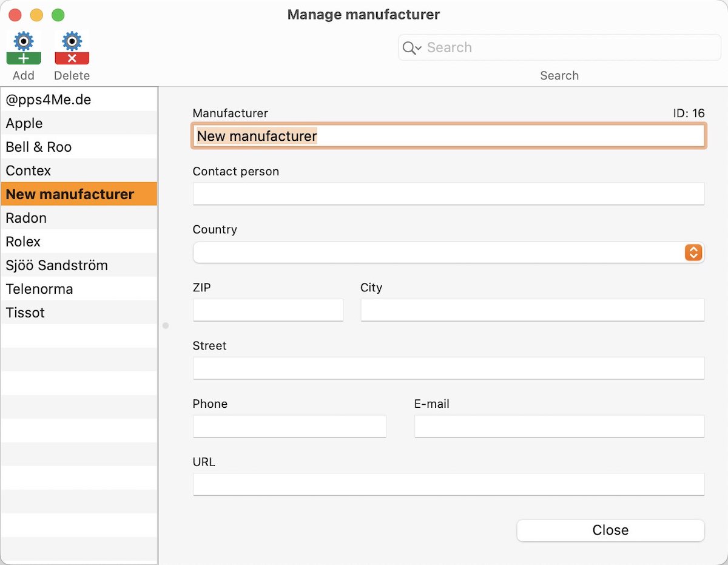Select Rolex in the manufacturer list

[x=79, y=242]
